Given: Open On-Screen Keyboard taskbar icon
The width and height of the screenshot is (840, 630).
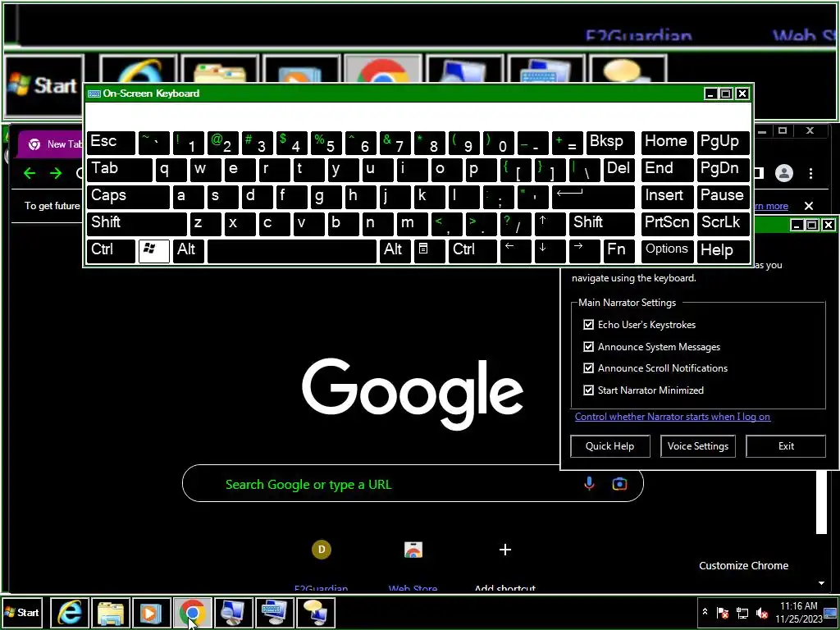Looking at the screenshot, I should [274, 612].
